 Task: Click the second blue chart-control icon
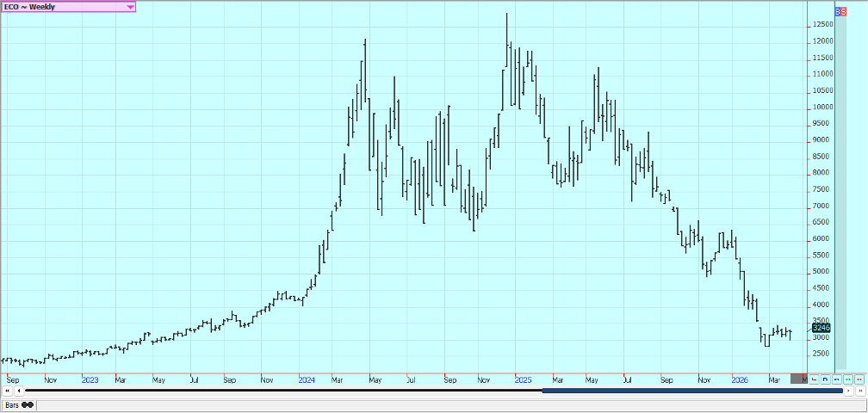825,379
